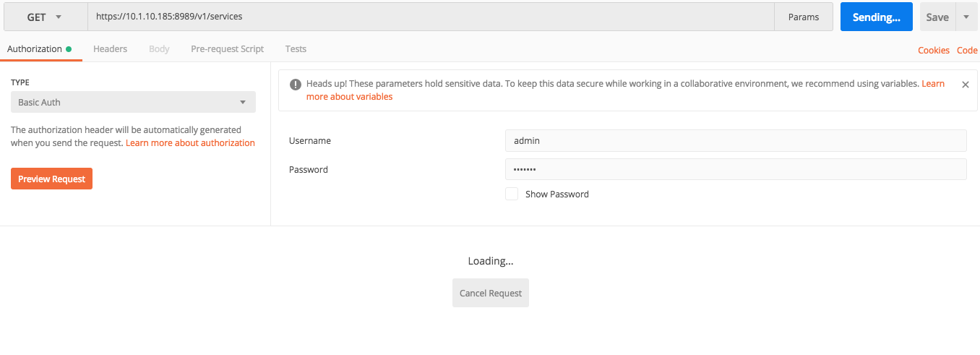980x355 pixels.
Task: Go to the Tests tab
Action: (296, 49)
